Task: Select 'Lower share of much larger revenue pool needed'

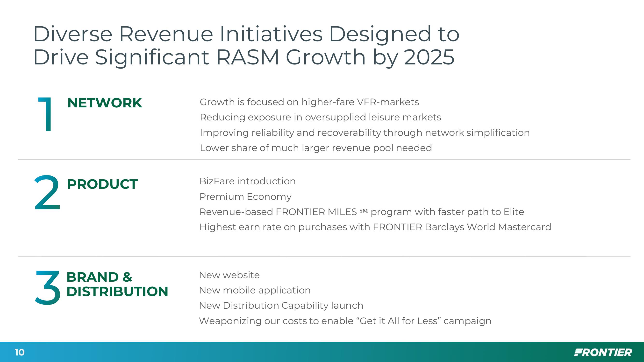Action: tap(316, 148)
